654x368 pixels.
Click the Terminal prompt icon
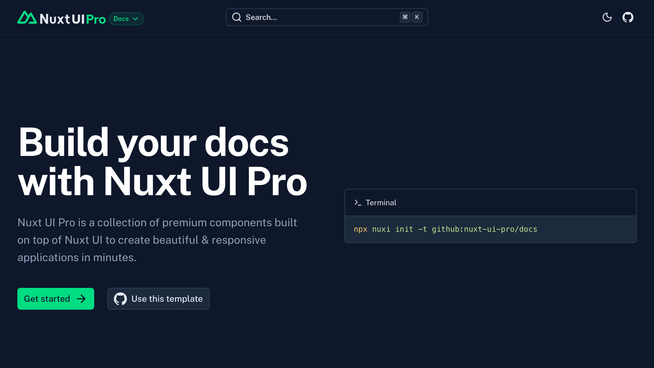point(357,203)
